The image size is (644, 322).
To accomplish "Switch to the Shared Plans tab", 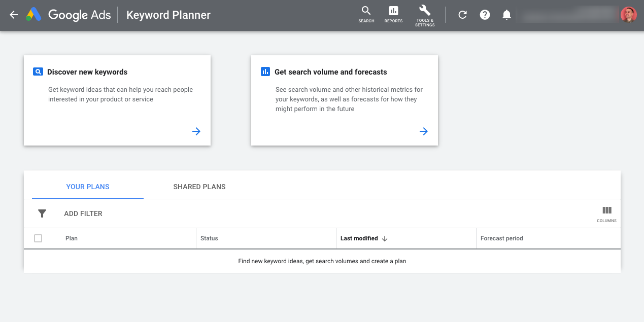I will [x=199, y=187].
